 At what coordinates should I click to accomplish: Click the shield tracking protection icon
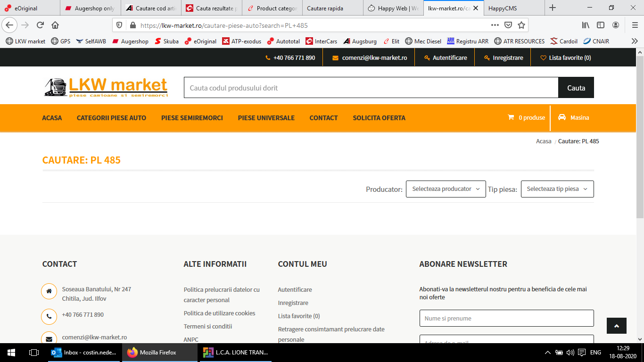coord(119,25)
